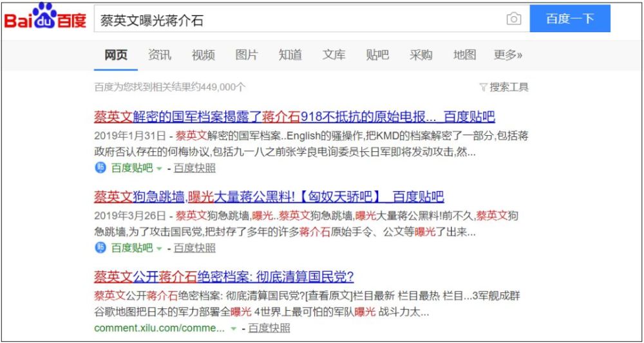The width and height of the screenshot is (644, 343).
Task: Go to the 贴吧 tab
Action: click(377, 55)
